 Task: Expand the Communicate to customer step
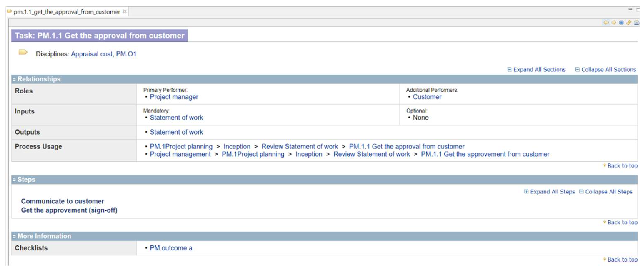63,201
